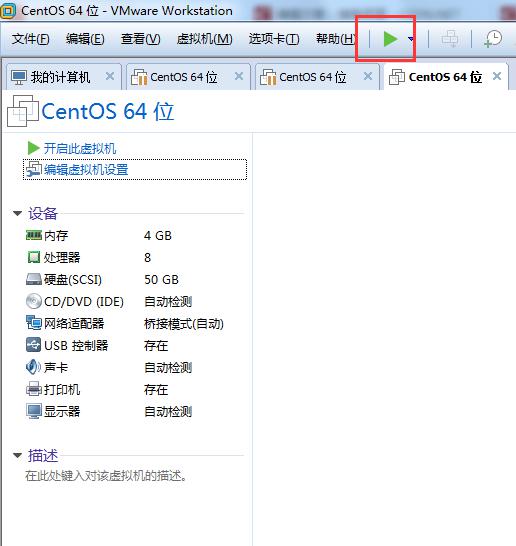Open the 选项卡(T) menu

tap(274, 39)
